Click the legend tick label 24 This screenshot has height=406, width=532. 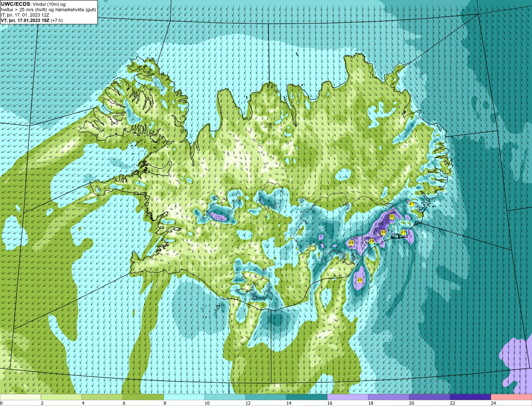coord(493,403)
